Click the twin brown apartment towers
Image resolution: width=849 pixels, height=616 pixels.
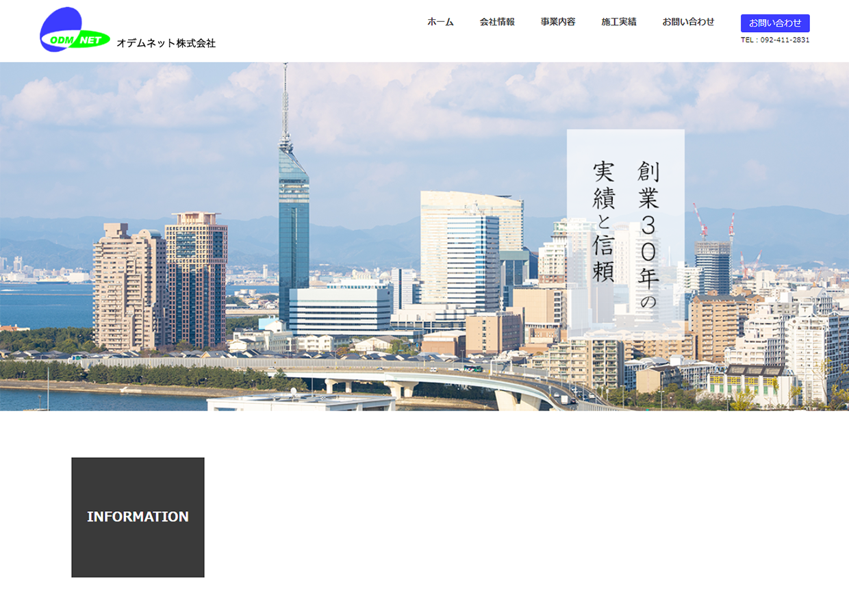(160, 281)
